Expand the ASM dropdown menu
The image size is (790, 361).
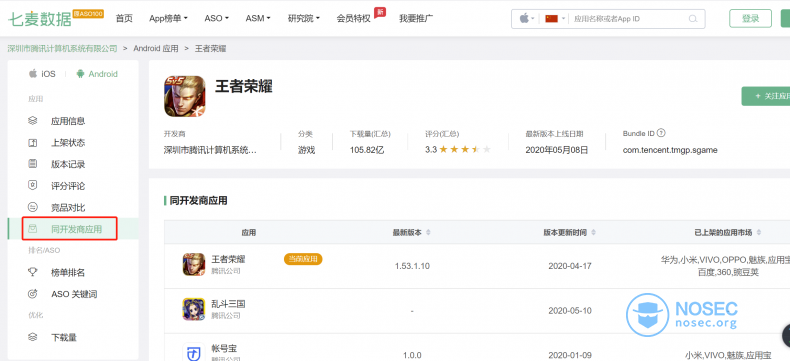tap(258, 19)
